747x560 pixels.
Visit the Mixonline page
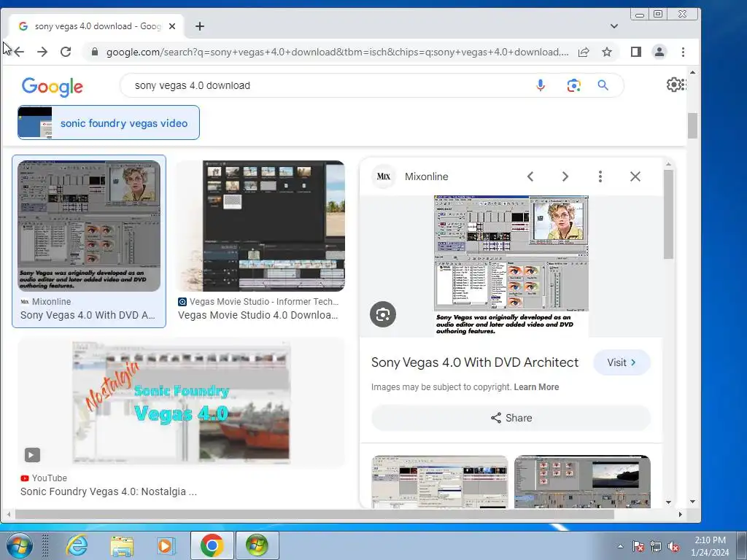[622, 362]
